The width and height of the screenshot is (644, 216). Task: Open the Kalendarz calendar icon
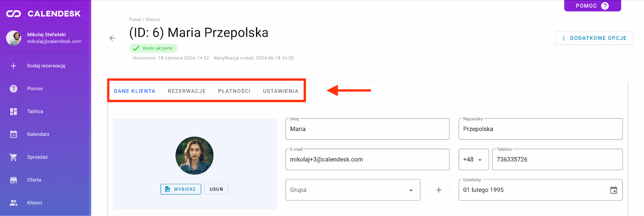click(x=13, y=134)
